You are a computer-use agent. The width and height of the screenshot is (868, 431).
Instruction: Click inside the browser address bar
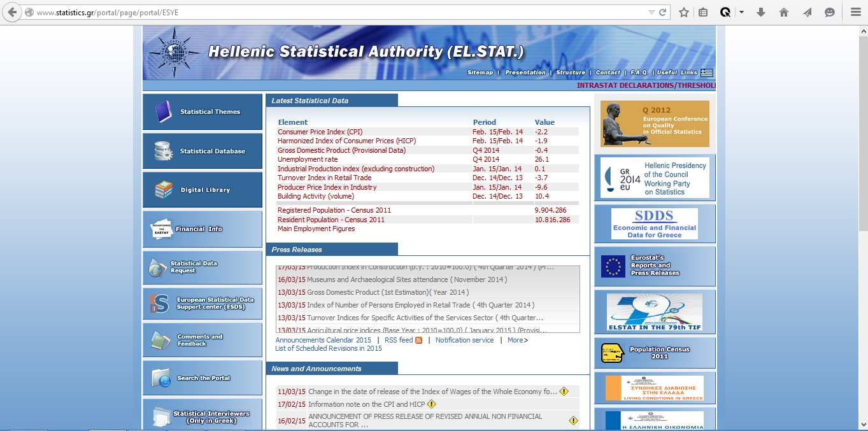318,12
